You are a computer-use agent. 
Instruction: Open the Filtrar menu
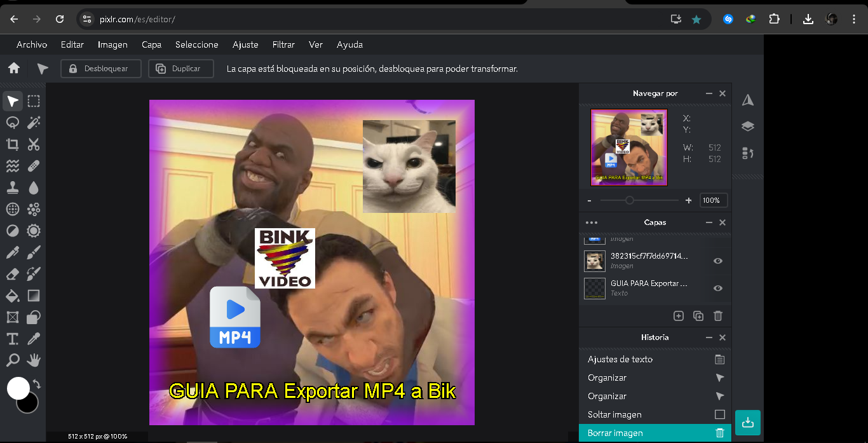(x=283, y=44)
